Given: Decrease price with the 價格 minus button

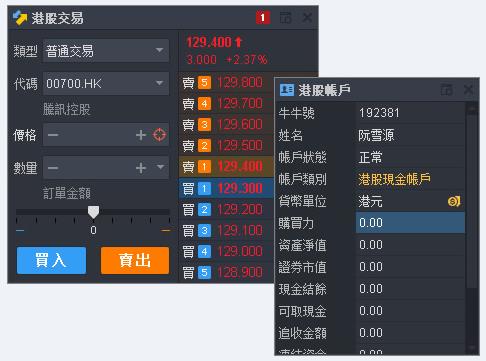Looking at the screenshot, I should [53, 135].
